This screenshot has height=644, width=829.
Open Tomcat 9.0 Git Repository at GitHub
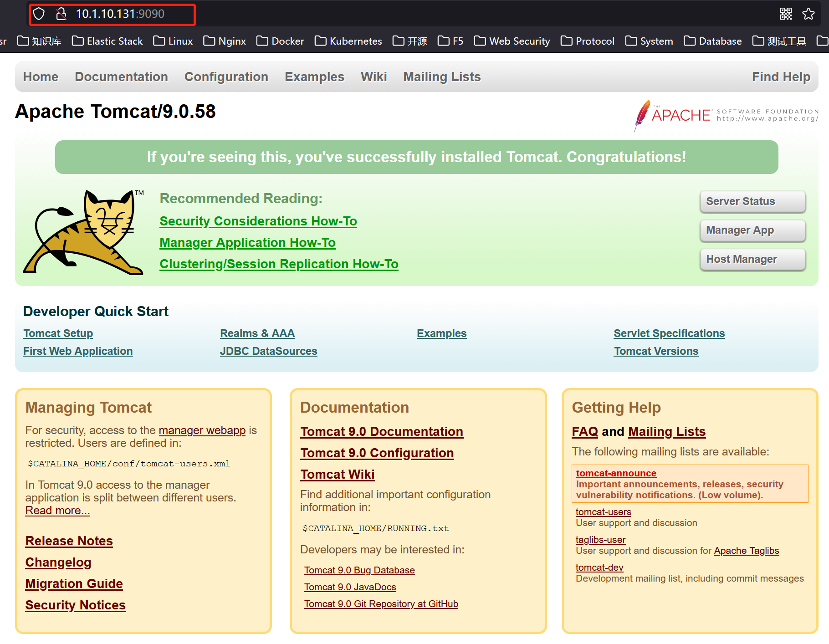[381, 604]
